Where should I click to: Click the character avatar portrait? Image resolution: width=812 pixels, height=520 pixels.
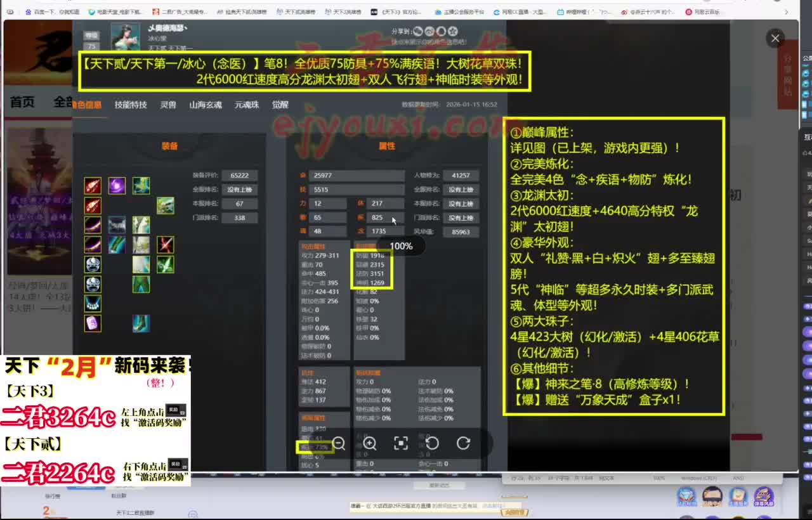(x=126, y=37)
